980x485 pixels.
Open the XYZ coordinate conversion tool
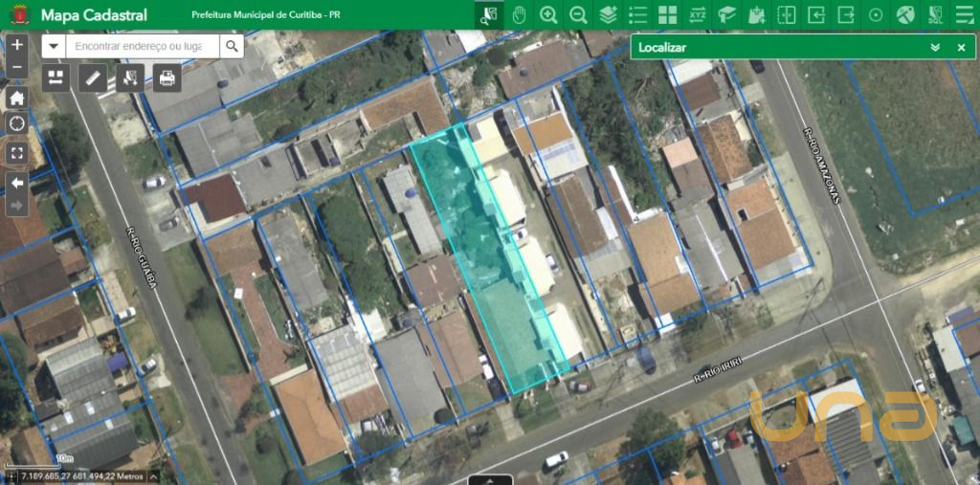tap(698, 14)
